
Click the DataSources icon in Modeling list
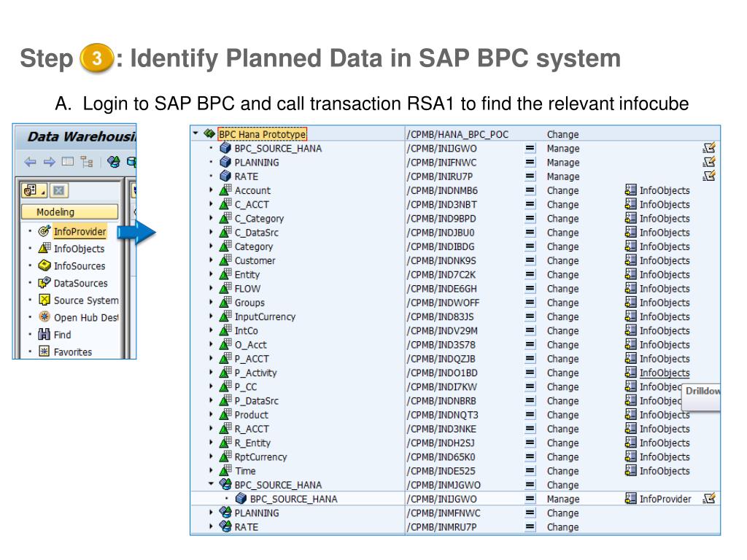point(44,282)
